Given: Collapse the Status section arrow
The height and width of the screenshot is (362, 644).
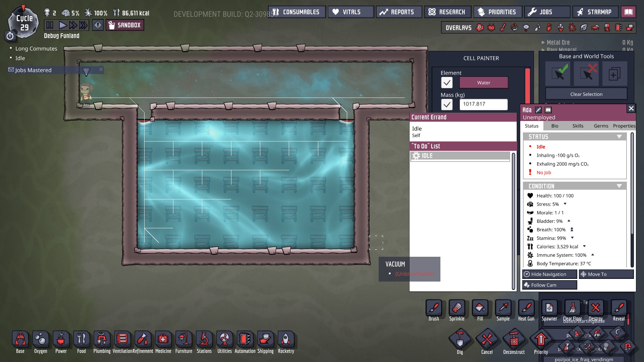Looking at the screenshot, I should click(619, 137).
